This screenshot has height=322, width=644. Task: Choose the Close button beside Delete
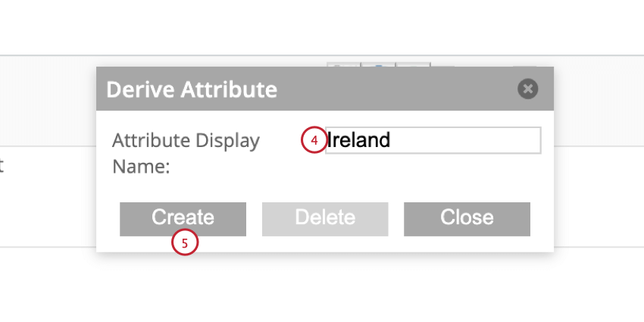467,219
